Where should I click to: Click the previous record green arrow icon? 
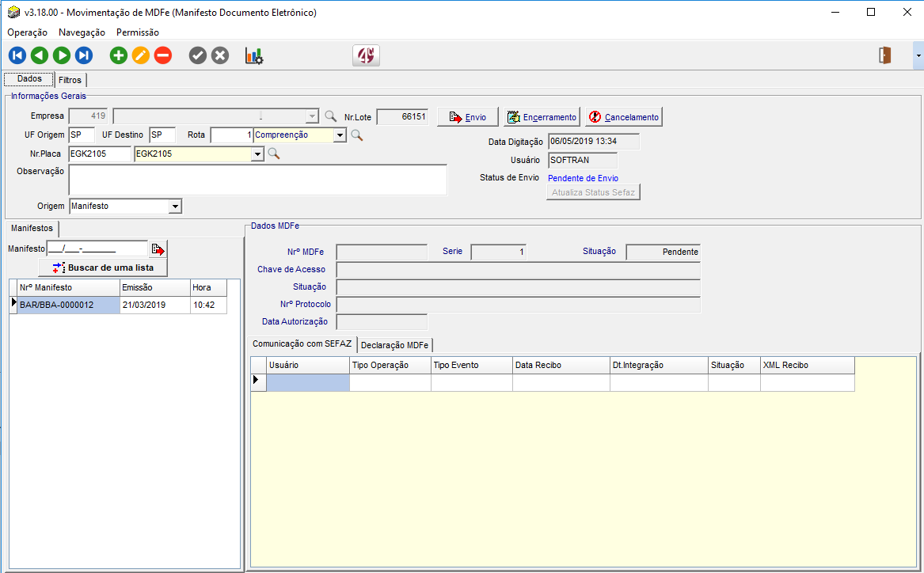pyautogui.click(x=40, y=55)
